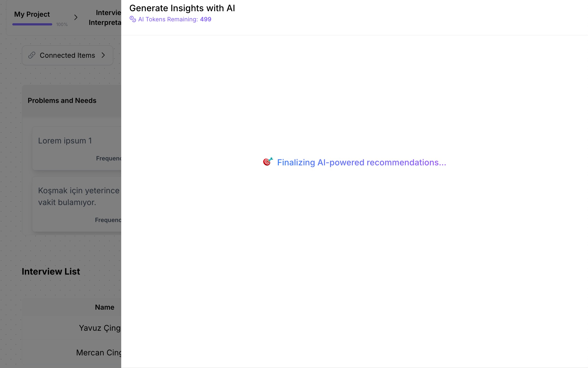Click the chevron on the Connected Items button
The width and height of the screenshot is (588, 368).
tap(103, 55)
